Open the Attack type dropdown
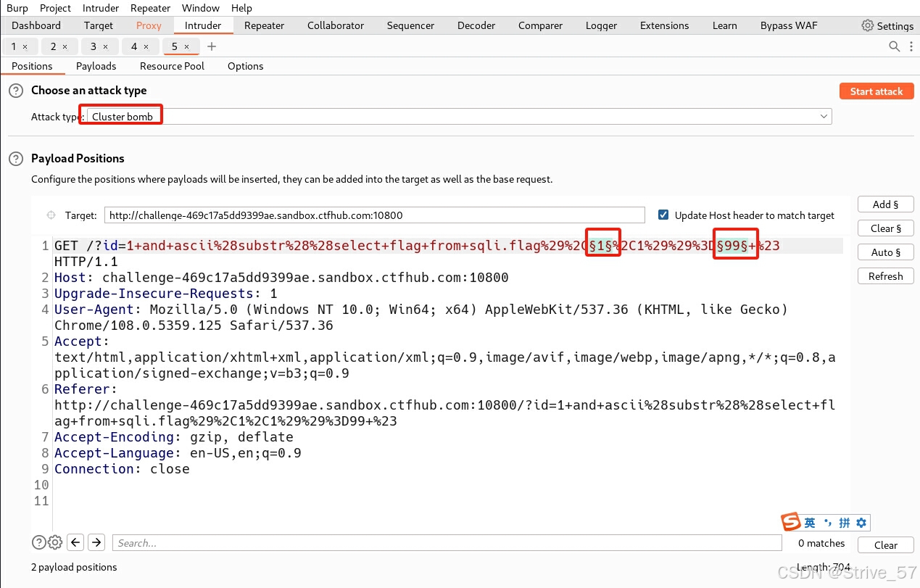This screenshot has width=920, height=588. (459, 117)
